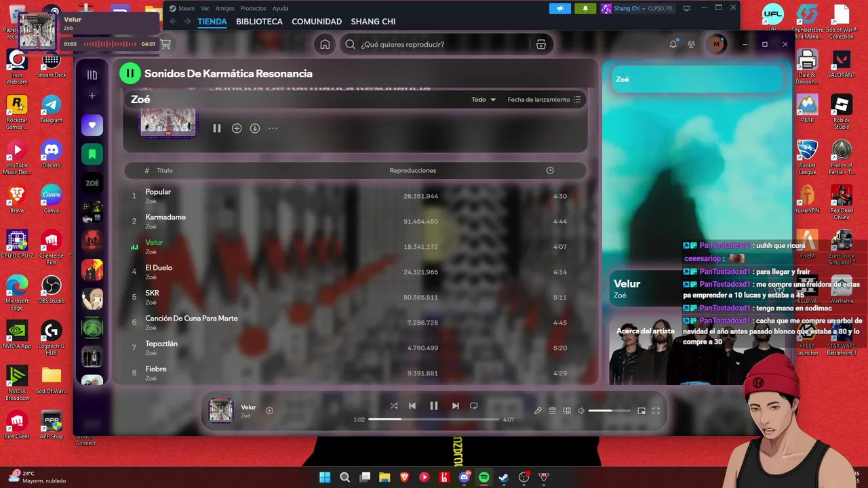Screen dimensions: 868x488
Task: Skip to next track
Action: (x=456, y=405)
